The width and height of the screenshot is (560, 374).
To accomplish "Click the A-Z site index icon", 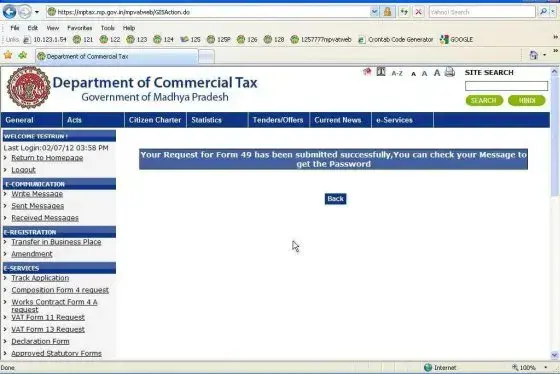I will (x=397, y=73).
